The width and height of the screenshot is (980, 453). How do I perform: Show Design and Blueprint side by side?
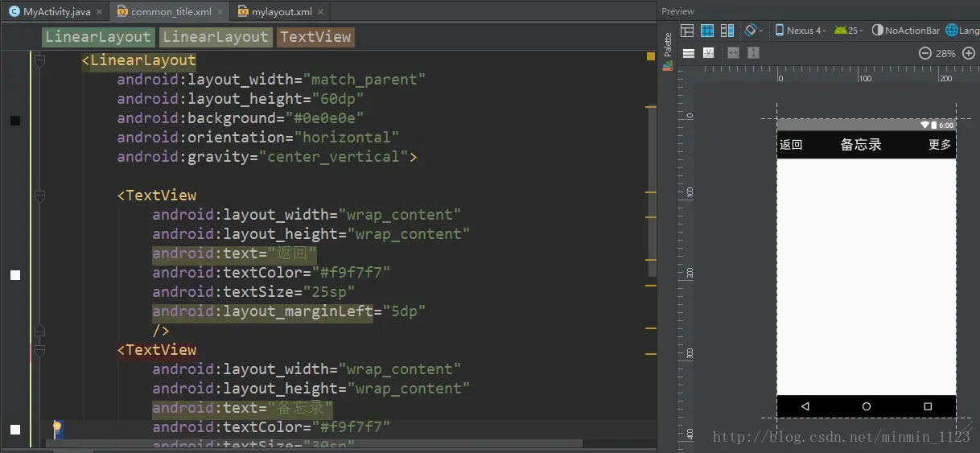[727, 31]
